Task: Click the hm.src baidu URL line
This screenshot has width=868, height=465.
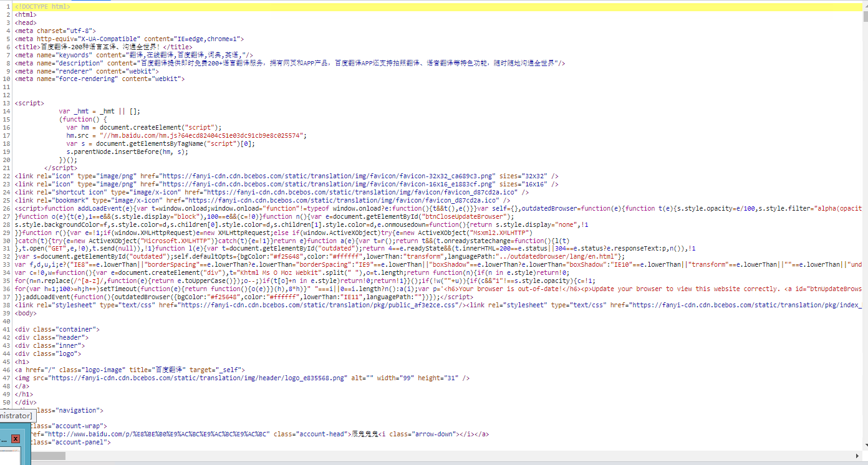Action: tap(186, 136)
